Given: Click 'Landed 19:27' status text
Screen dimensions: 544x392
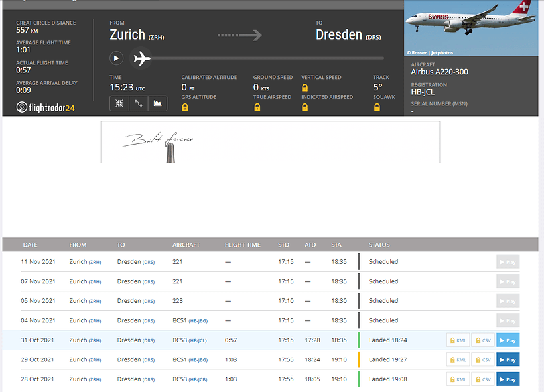Looking at the screenshot, I should point(388,359).
